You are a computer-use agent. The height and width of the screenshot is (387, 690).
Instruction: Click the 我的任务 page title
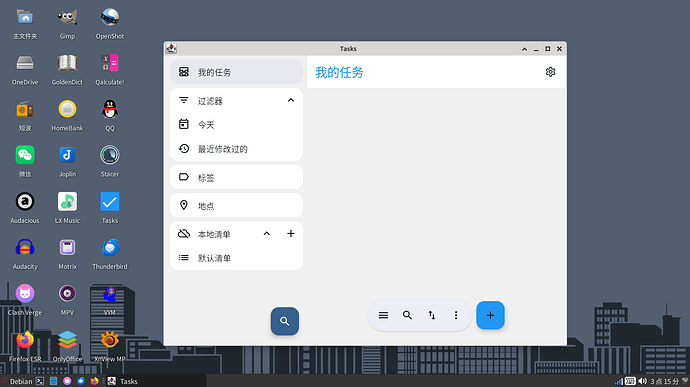339,72
